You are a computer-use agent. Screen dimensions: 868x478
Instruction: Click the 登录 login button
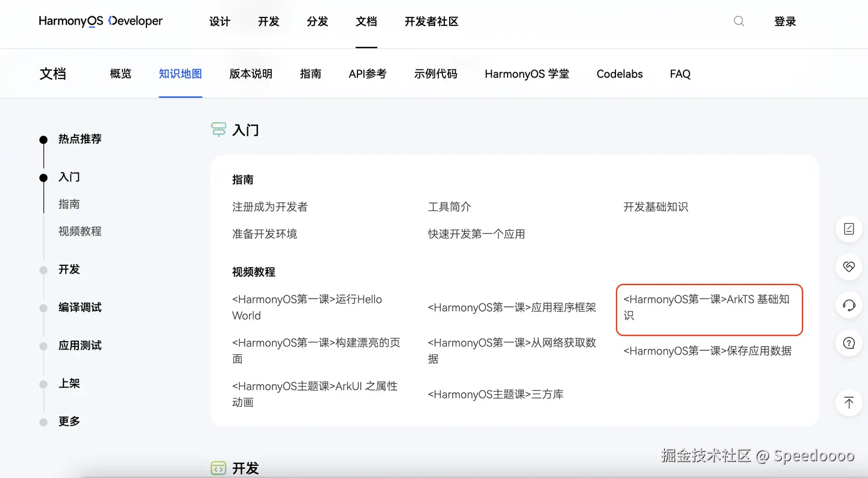pos(785,22)
